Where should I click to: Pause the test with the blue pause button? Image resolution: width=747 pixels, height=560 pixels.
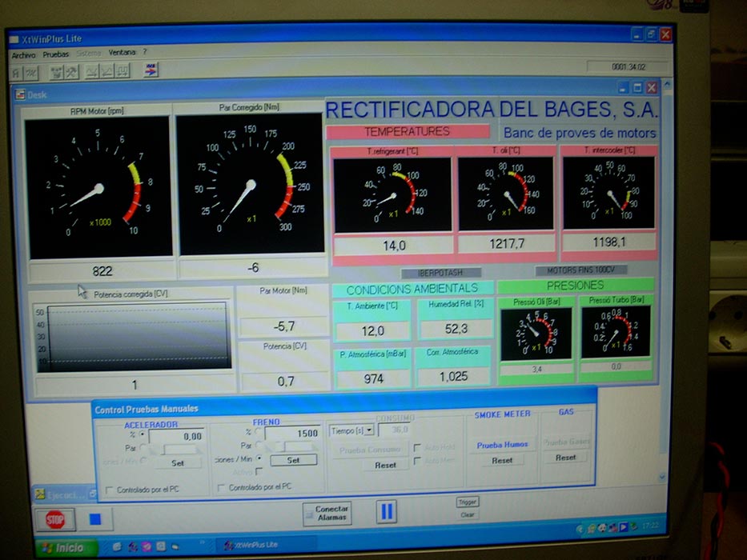(387, 512)
